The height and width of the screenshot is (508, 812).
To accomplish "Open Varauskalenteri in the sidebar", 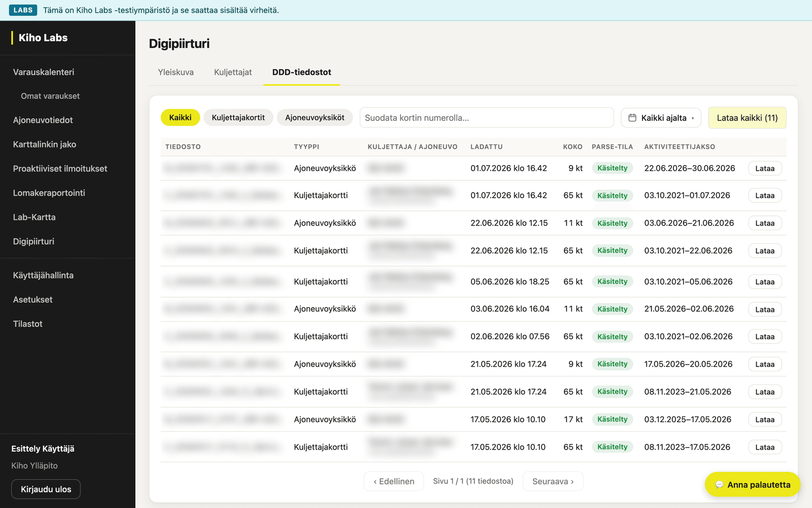I will pos(44,72).
